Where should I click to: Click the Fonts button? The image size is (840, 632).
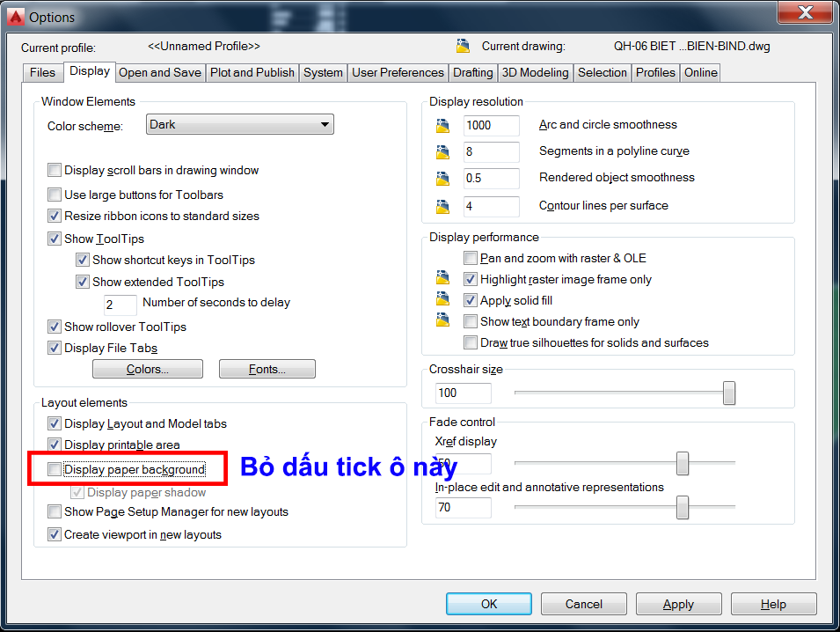tap(267, 369)
